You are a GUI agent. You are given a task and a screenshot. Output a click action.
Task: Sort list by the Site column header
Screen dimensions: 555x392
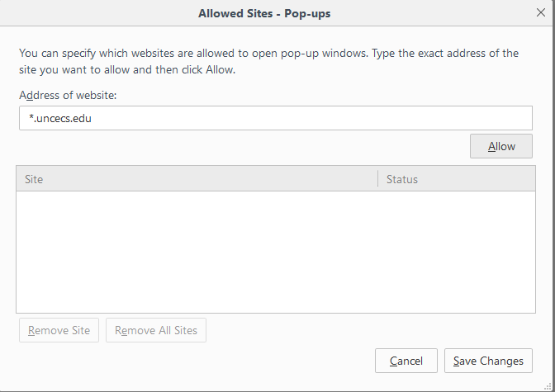197,179
